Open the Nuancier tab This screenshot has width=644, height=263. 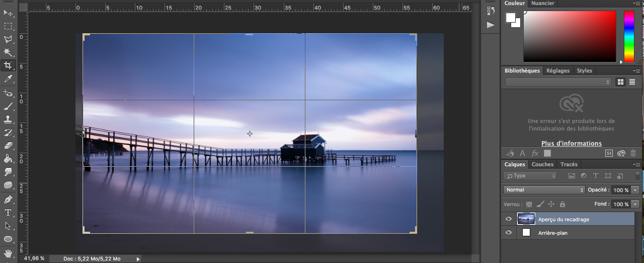(x=543, y=3)
